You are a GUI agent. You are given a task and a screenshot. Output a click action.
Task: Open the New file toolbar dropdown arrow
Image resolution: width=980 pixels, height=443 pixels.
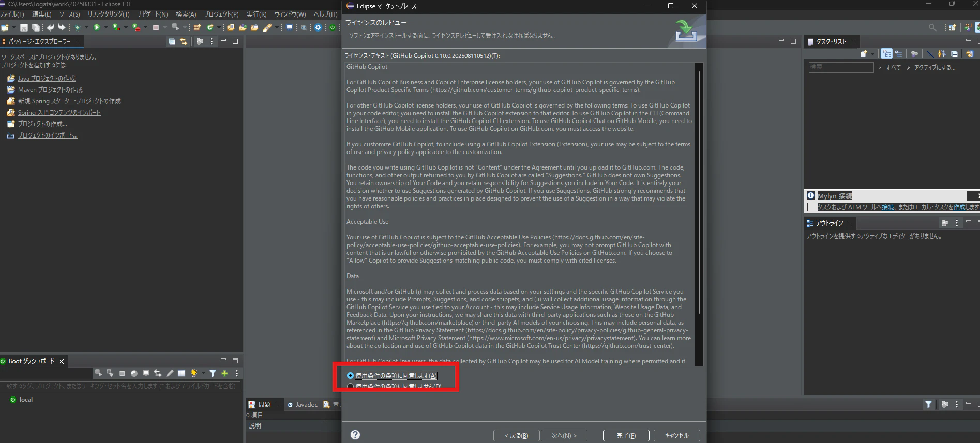pos(13,27)
